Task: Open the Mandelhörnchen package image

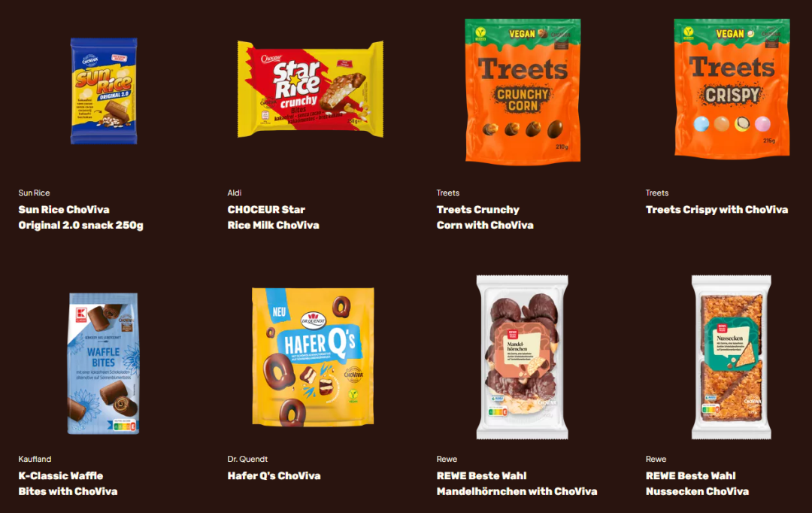Action: coord(522,357)
